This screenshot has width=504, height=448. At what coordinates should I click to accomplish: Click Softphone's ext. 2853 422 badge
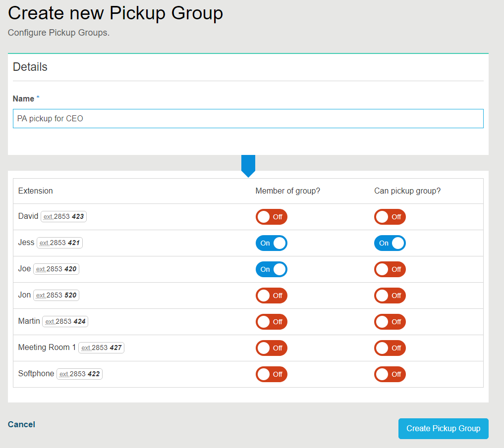click(x=79, y=374)
